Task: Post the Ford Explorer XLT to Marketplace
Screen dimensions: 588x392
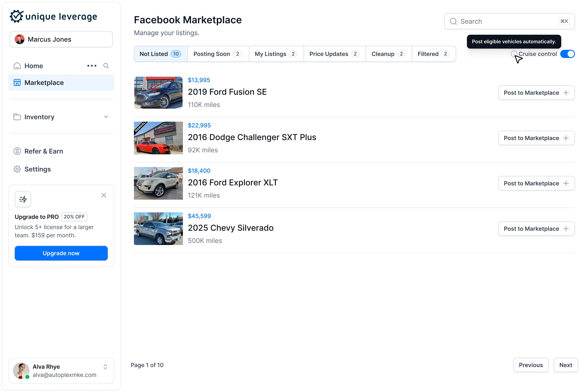Action: (536, 183)
